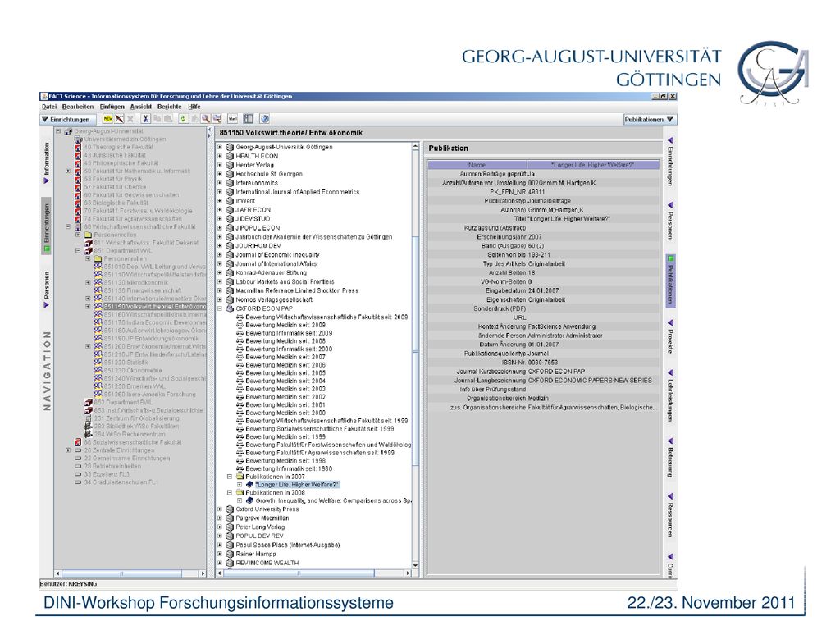Switch to the Information vertical tab on left
The width and height of the screenshot is (840, 630).
click(47, 163)
